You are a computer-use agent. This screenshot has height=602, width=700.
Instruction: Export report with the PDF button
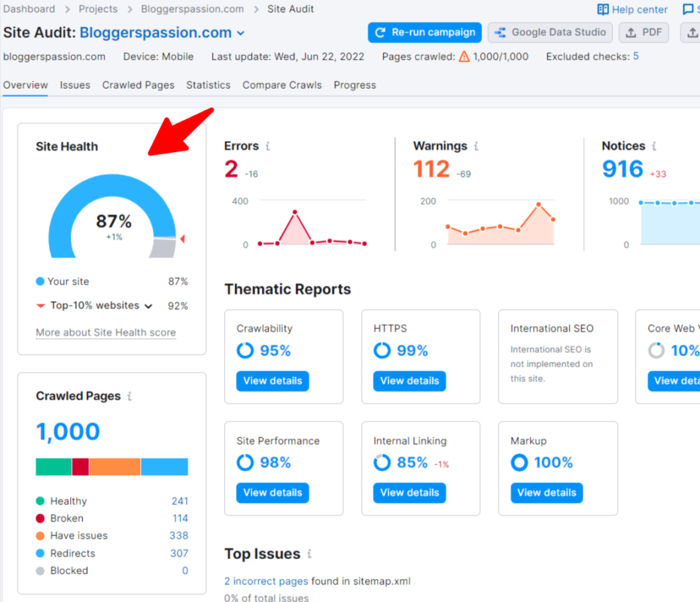(643, 32)
